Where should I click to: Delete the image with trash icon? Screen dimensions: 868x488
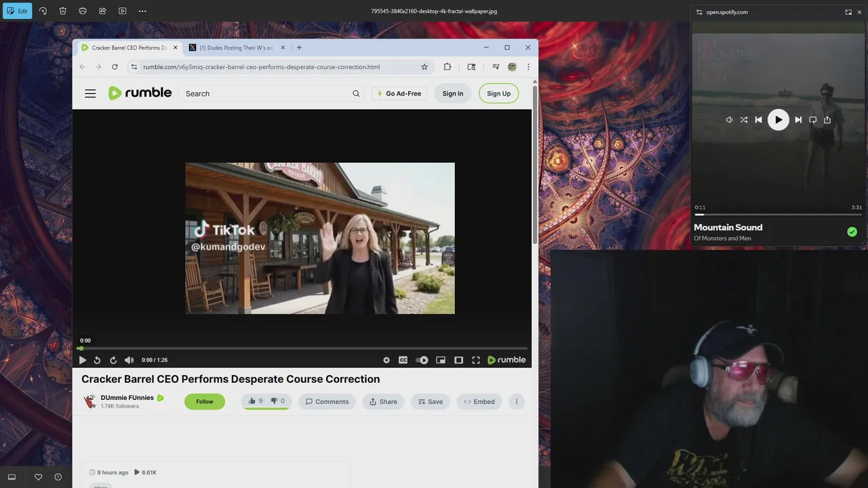[x=62, y=11]
